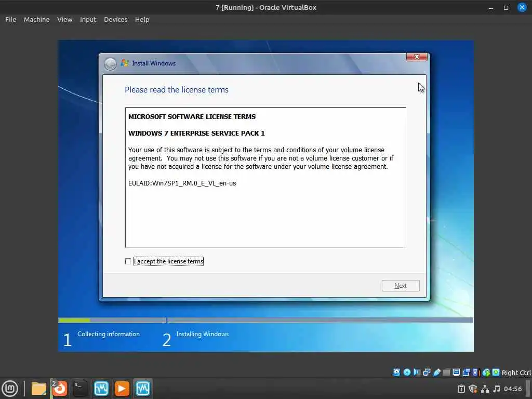Screen dimensions: 532x399
Task: Click the hard disk activity status icon
Action: tap(396, 373)
